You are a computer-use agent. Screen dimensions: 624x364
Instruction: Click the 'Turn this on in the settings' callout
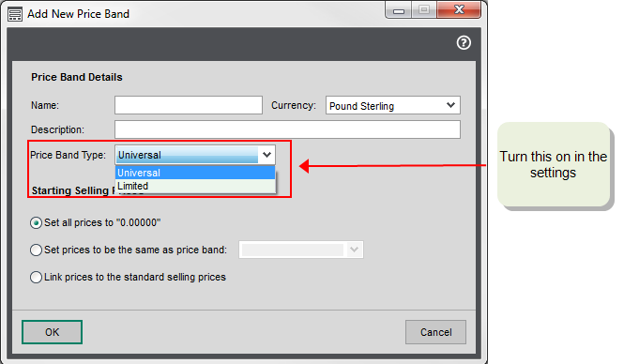554,165
